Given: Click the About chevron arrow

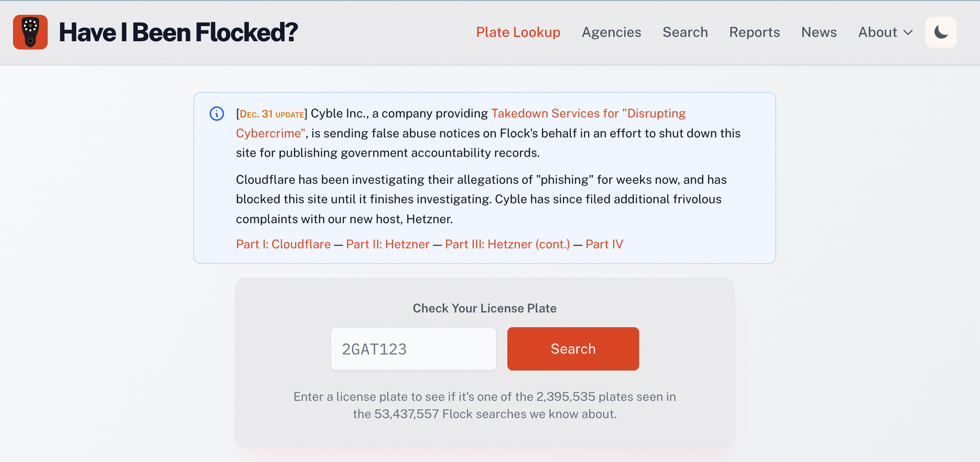Looking at the screenshot, I should pos(908,32).
